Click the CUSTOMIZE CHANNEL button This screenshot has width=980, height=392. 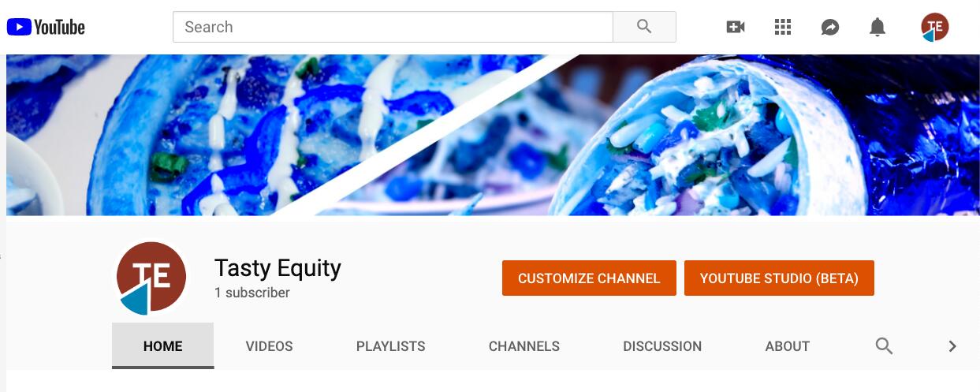coord(589,278)
